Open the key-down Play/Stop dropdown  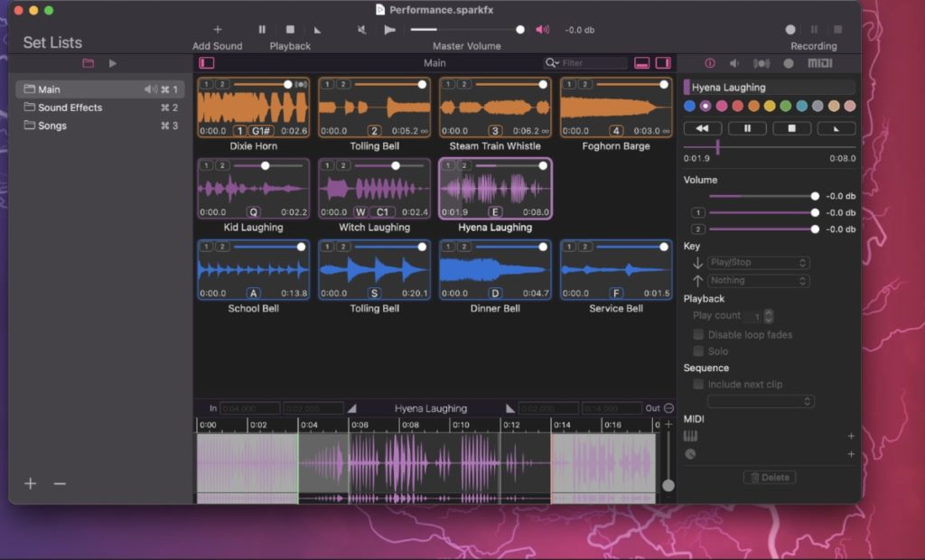click(x=759, y=263)
